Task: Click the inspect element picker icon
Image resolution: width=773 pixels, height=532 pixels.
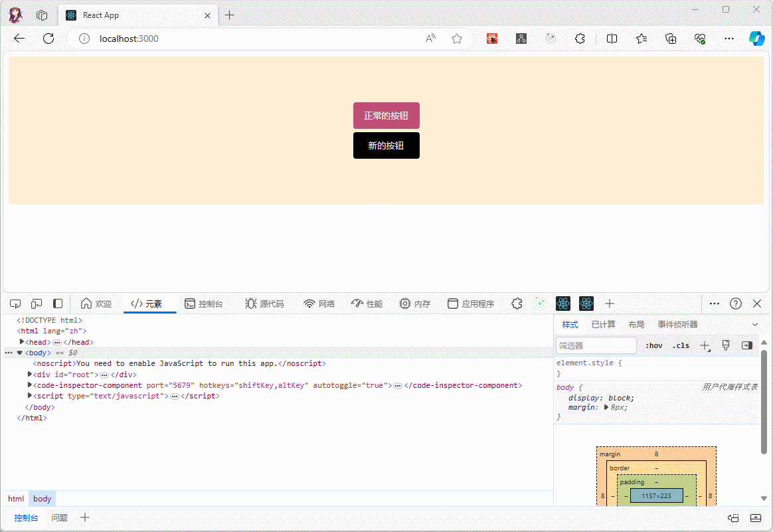Action: (x=15, y=304)
